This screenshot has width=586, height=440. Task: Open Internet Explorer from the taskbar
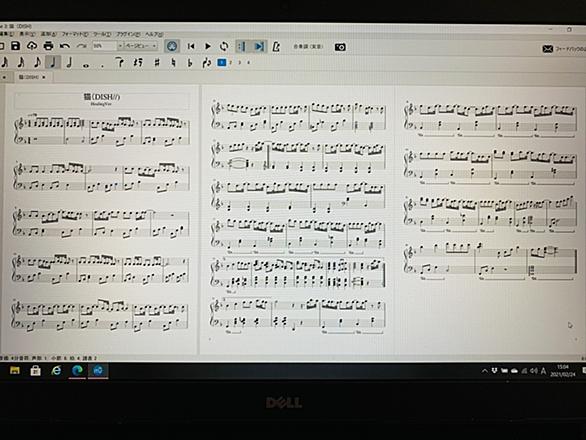(x=56, y=370)
